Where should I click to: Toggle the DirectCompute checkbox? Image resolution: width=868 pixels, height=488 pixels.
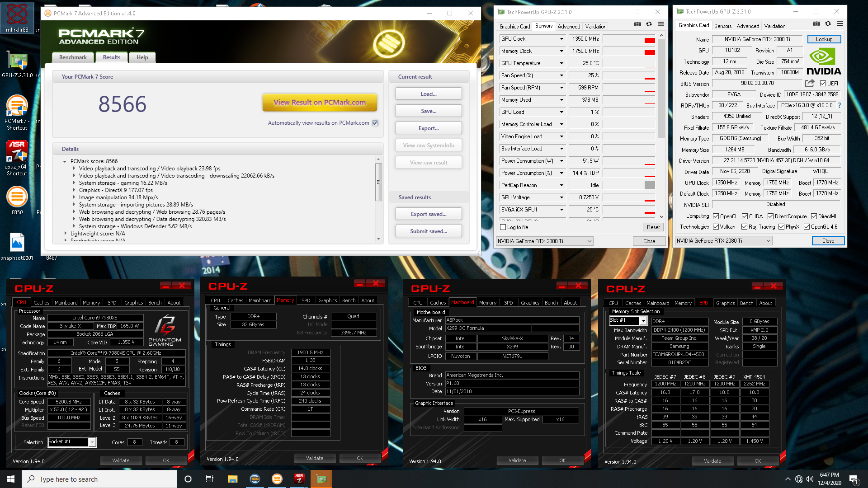(770, 216)
